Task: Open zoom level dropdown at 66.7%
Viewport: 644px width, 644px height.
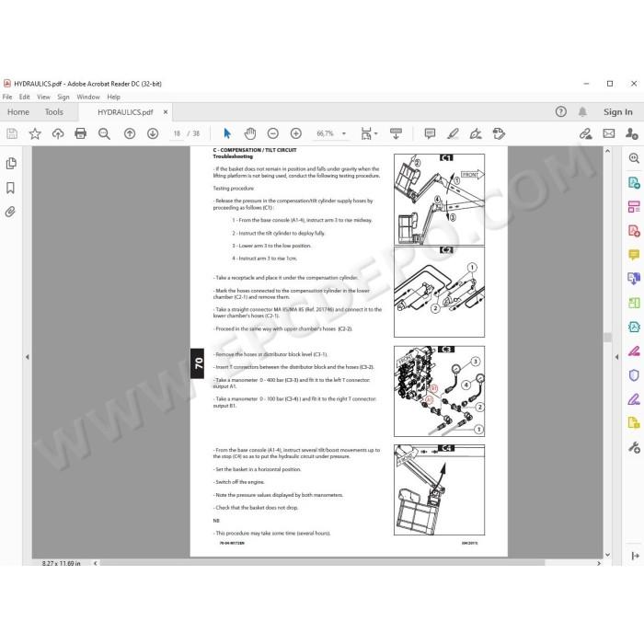Action: pyautogui.click(x=331, y=133)
